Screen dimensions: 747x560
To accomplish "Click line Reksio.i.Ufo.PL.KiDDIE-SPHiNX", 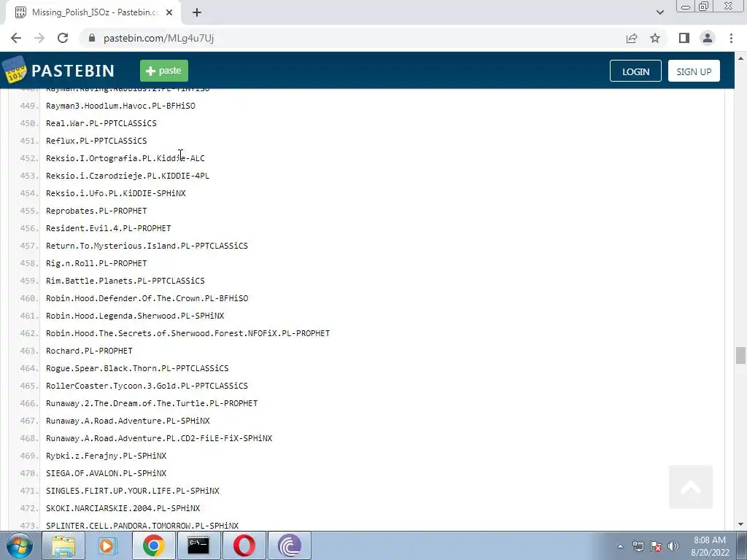I will coord(116,193).
